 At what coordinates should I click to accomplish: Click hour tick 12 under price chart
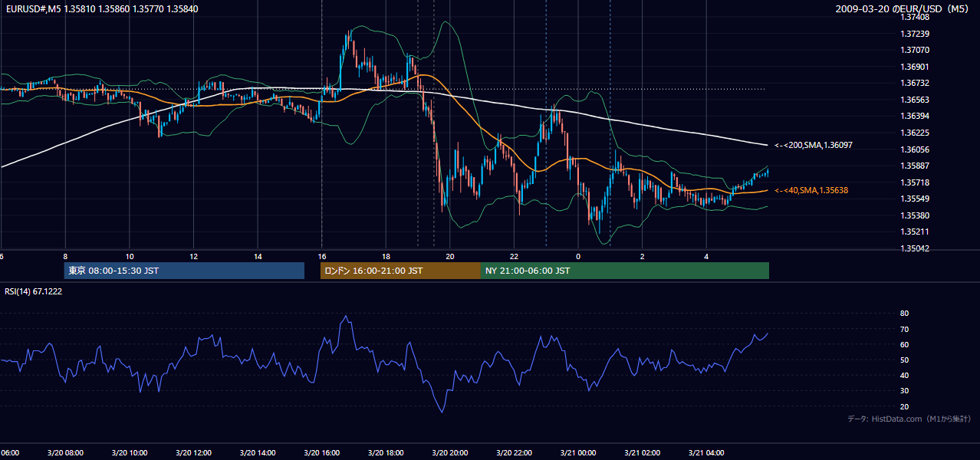coord(194,256)
